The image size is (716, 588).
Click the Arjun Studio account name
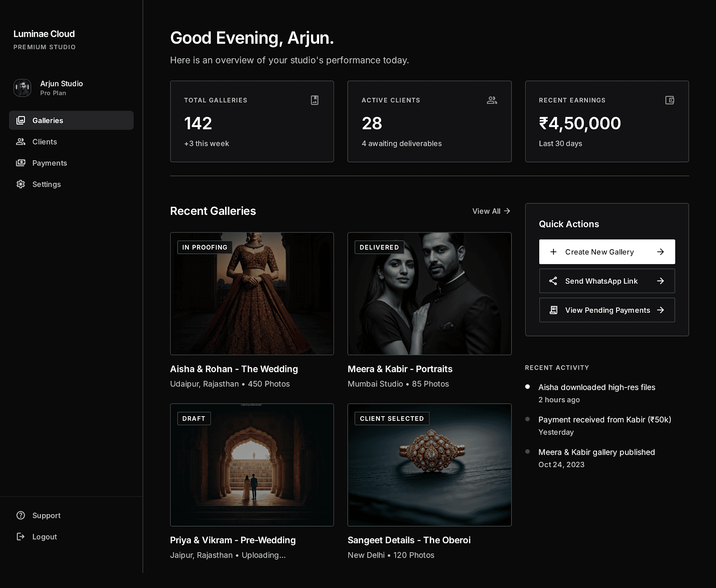click(x=62, y=84)
